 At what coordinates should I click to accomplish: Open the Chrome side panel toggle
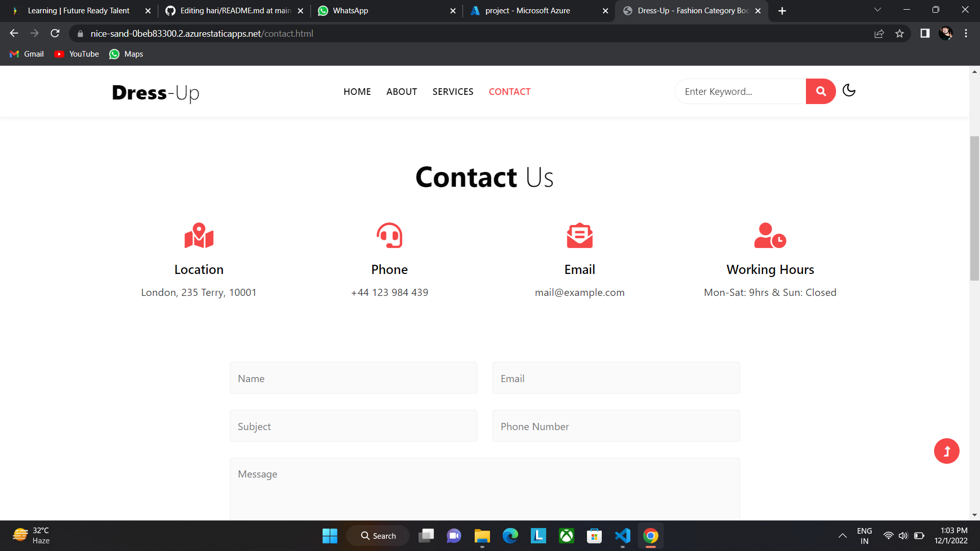click(924, 33)
